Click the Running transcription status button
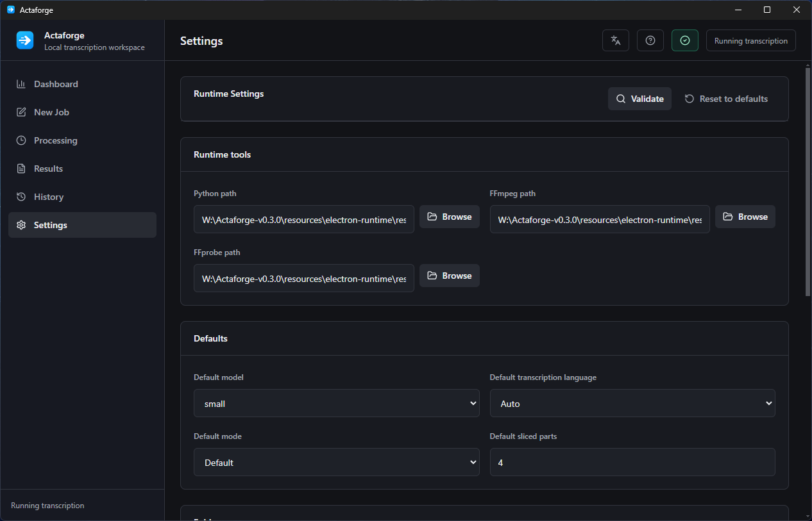This screenshot has height=521, width=812. pyautogui.click(x=751, y=40)
